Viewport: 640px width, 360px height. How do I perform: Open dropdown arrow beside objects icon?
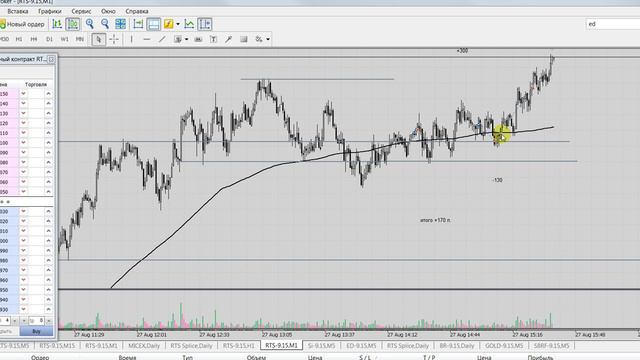(268, 39)
